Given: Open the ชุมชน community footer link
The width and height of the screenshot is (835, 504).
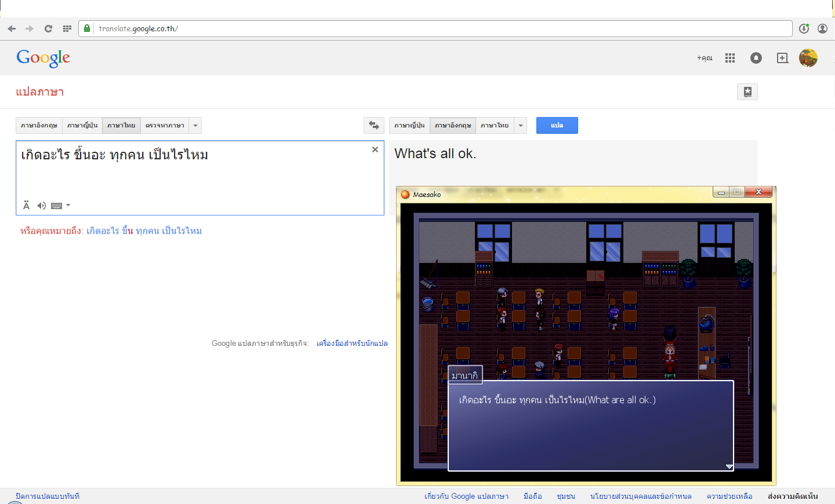Looking at the screenshot, I should (x=566, y=496).
